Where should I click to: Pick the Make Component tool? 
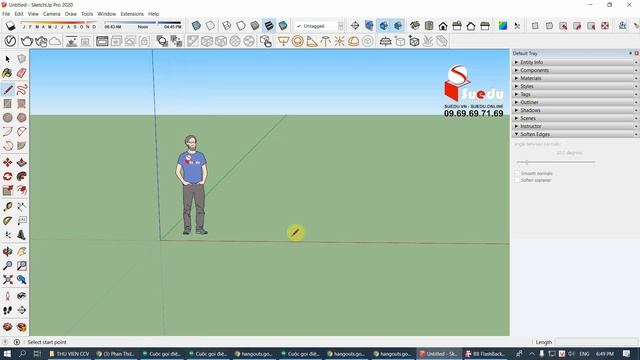(x=22, y=59)
